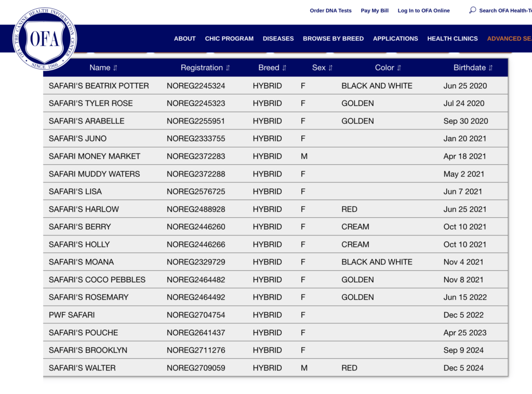532x394 pixels.
Task: Select SAFARI'S ROSEMARY name
Action: pyautogui.click(x=88, y=297)
